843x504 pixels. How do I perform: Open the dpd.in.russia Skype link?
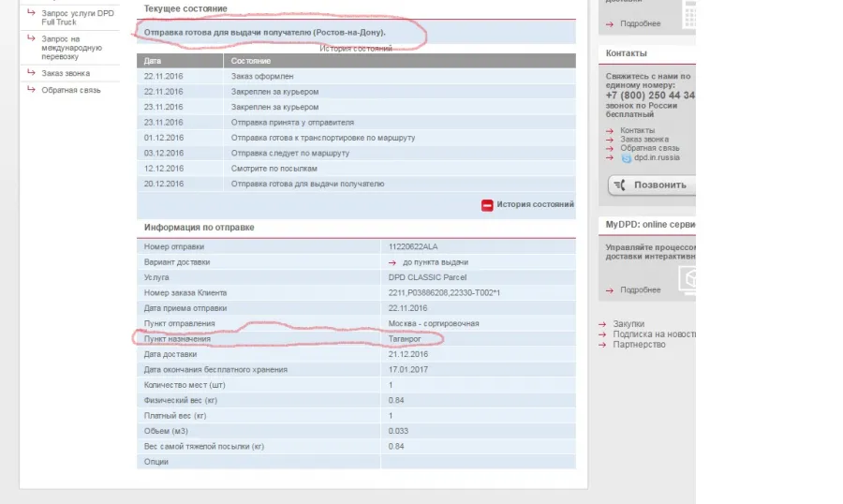point(657,157)
